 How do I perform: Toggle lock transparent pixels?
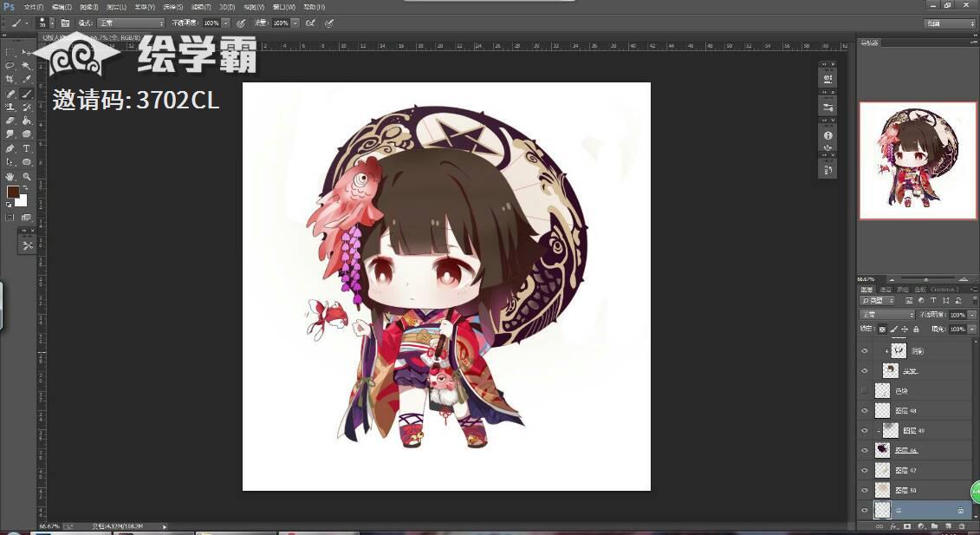coord(882,329)
